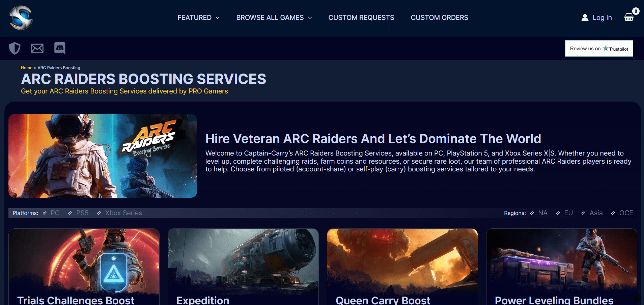
Task: Expand the Featured dropdown menu
Action: click(198, 18)
